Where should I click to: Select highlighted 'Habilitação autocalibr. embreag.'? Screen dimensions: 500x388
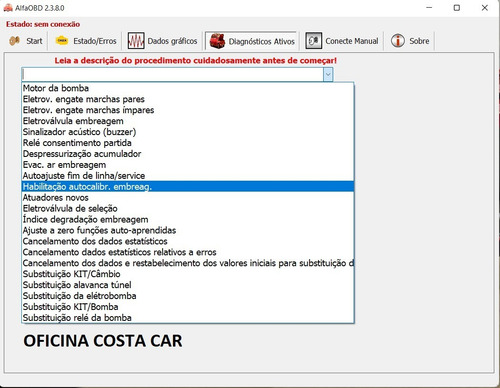188,187
